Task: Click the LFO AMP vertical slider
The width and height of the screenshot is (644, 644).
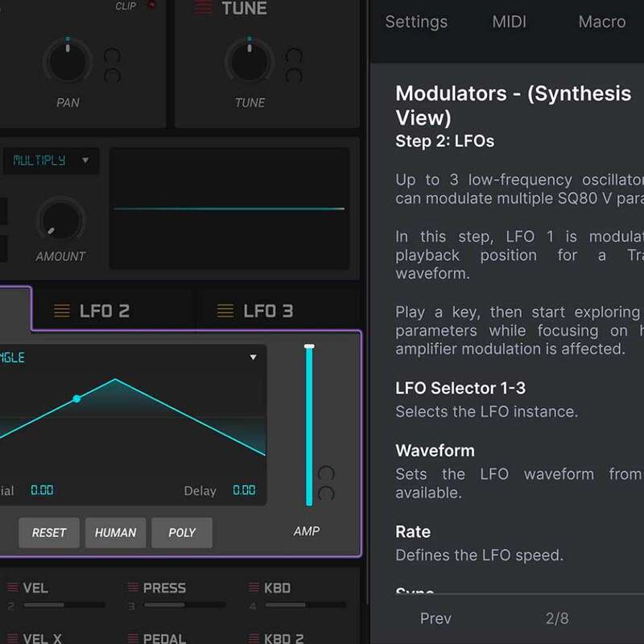Action: pyautogui.click(x=308, y=425)
